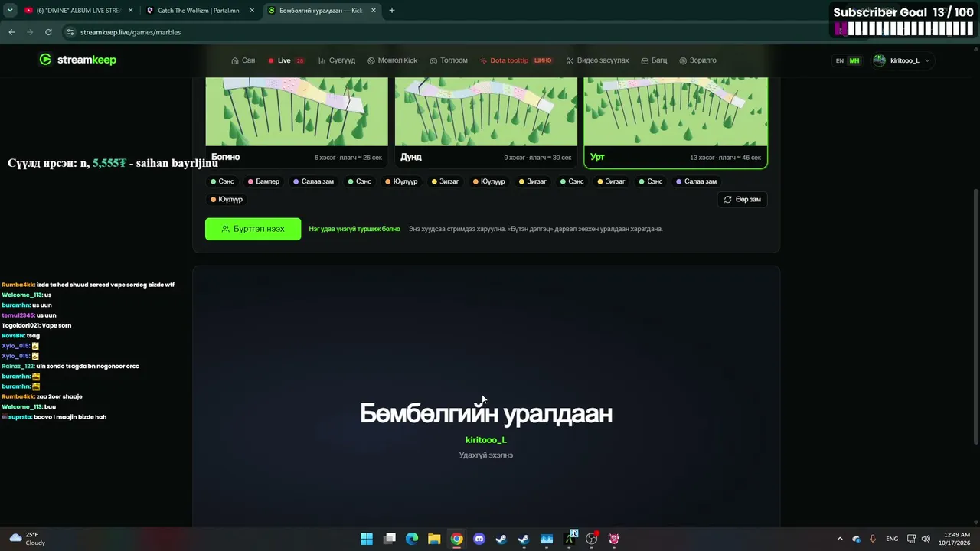The height and width of the screenshot is (551, 980).
Task: Click the Өөр зам regenerate button
Action: tap(742, 199)
